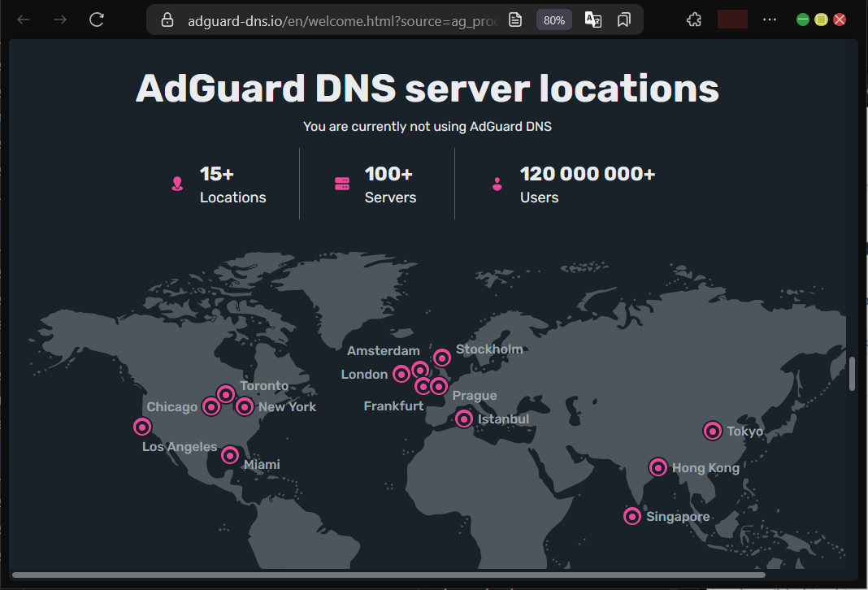This screenshot has width=868, height=590.
Task: Click the 'Servers' caption
Action: 390,197
